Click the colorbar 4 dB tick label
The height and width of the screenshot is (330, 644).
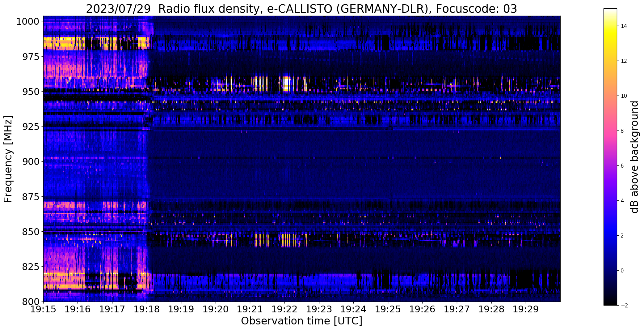click(622, 201)
